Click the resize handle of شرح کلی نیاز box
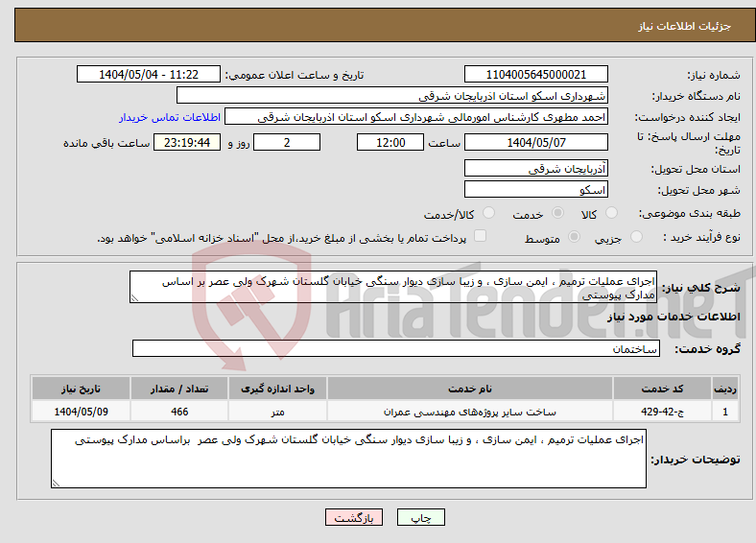756x543 pixels. pyautogui.click(x=134, y=298)
